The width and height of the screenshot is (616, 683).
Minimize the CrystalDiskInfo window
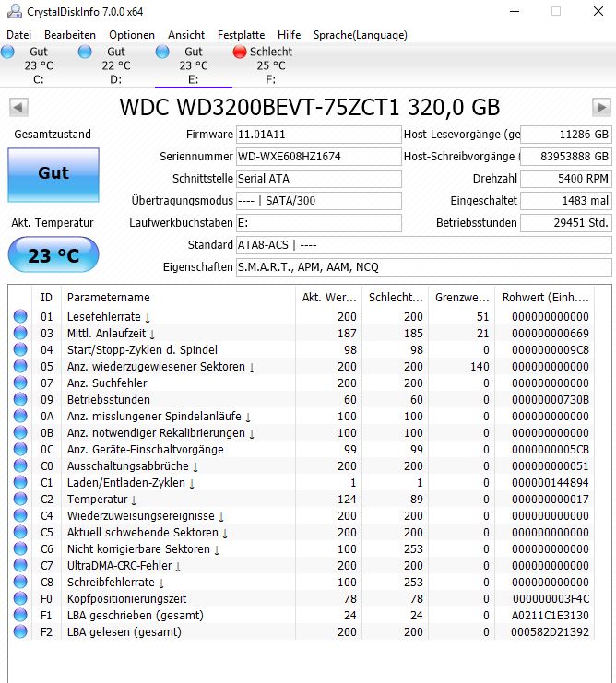coord(515,11)
